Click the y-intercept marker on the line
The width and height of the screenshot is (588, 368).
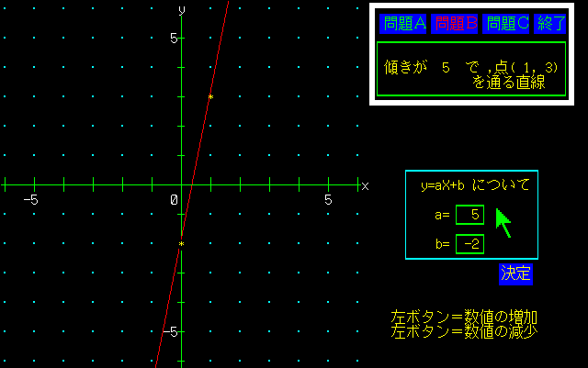point(181,244)
